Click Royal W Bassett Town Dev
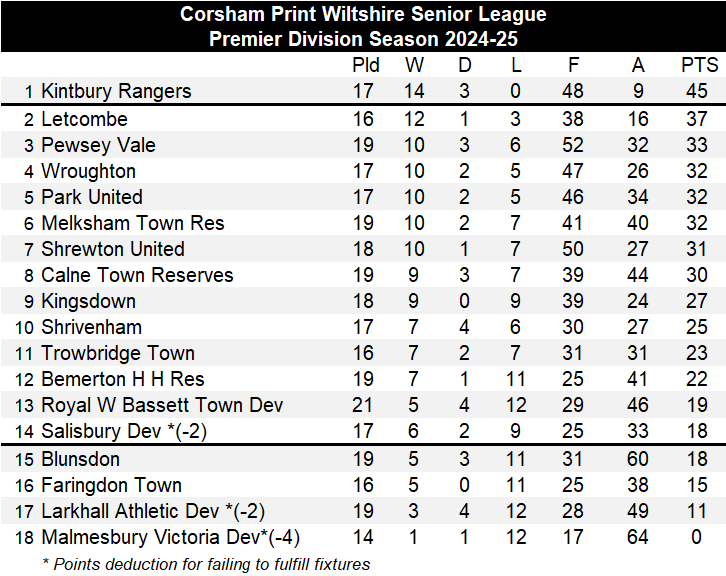Viewport: 726px width, 576px height. 162,405
